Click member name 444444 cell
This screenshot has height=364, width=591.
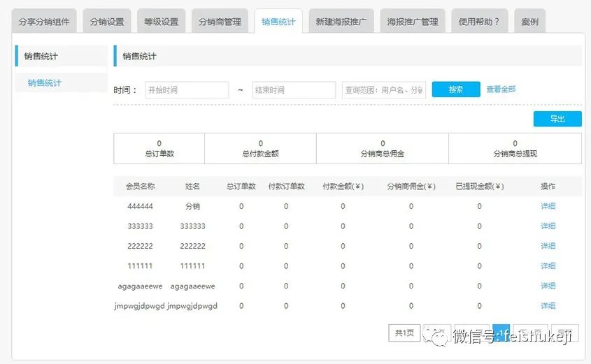(x=140, y=206)
